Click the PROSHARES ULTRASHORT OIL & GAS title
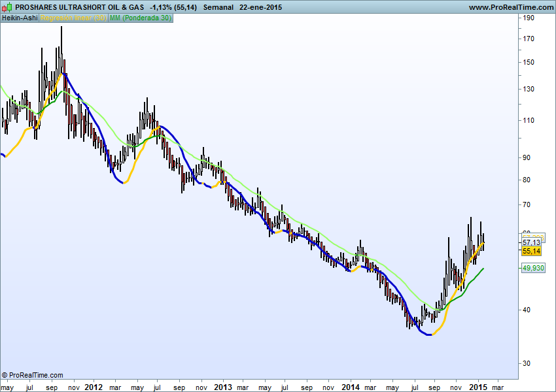The image size is (556, 392). click(x=80, y=7)
